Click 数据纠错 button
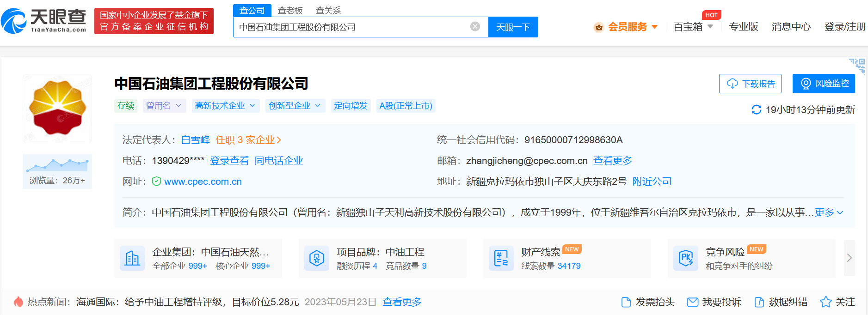This screenshot has height=315, width=868. [x=781, y=302]
